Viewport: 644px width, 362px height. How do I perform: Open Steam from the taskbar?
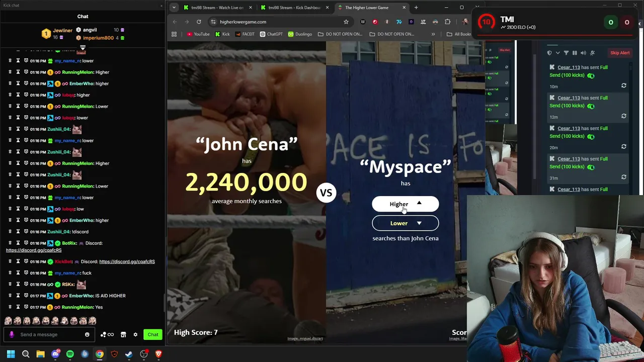[129, 354]
